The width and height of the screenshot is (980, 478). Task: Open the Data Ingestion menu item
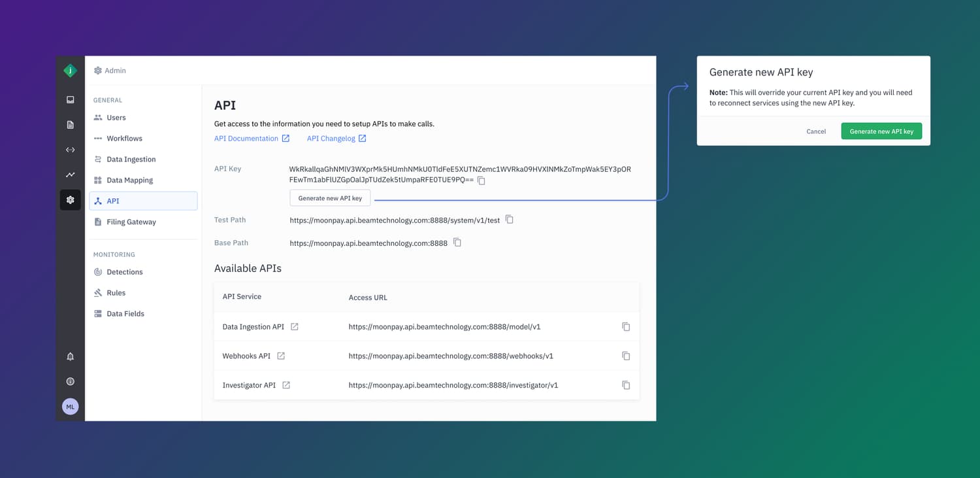[x=143, y=160]
